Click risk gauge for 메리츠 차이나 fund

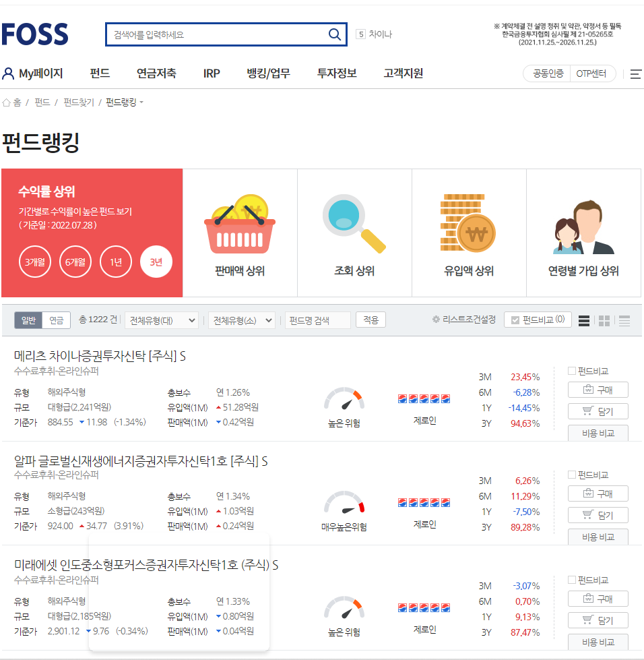(x=344, y=398)
